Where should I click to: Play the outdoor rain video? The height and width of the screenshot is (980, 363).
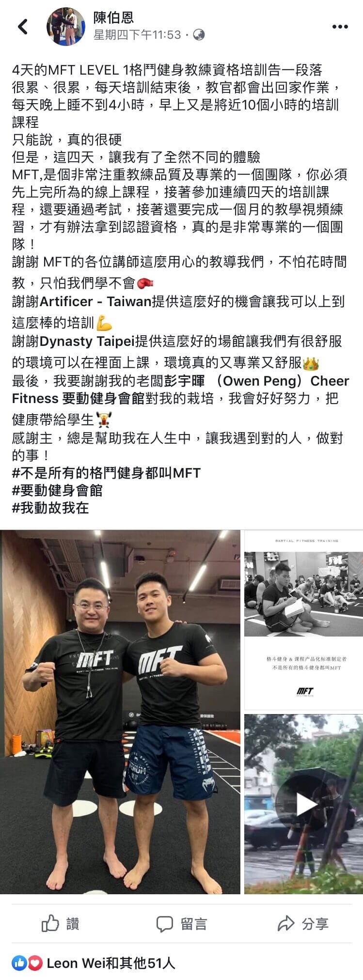point(303,804)
